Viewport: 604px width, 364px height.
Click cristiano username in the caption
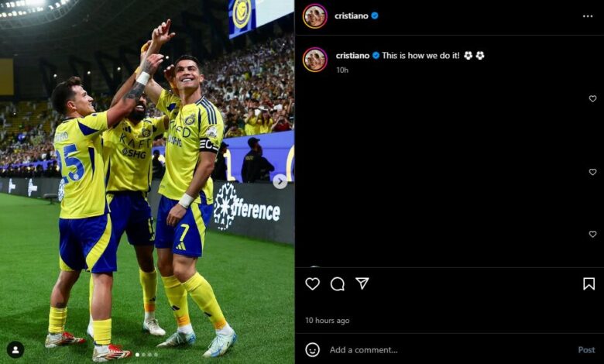(x=352, y=56)
